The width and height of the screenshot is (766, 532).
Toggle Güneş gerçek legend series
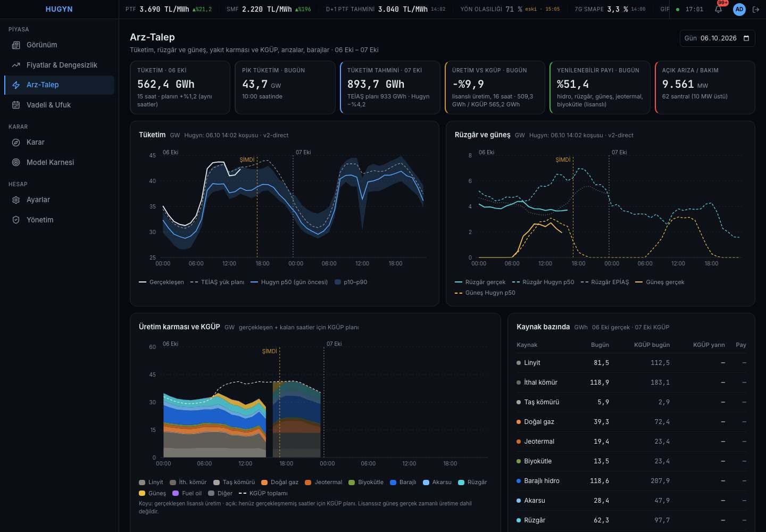click(x=660, y=282)
